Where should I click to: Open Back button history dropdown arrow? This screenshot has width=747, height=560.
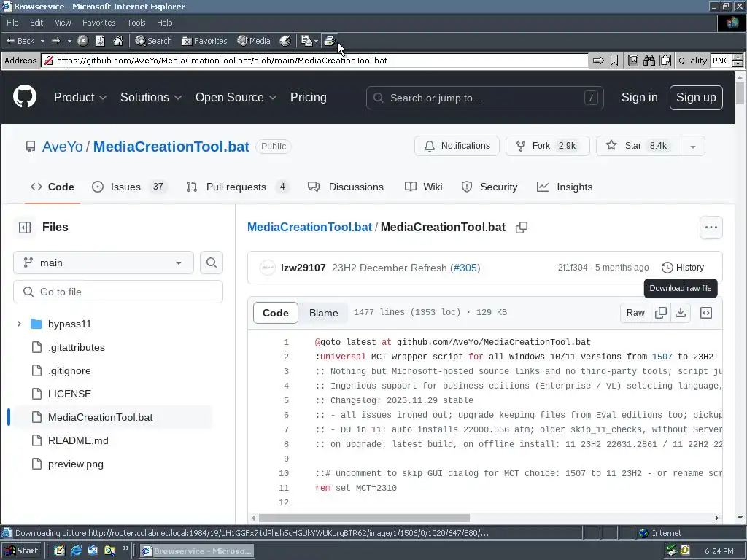42,41
